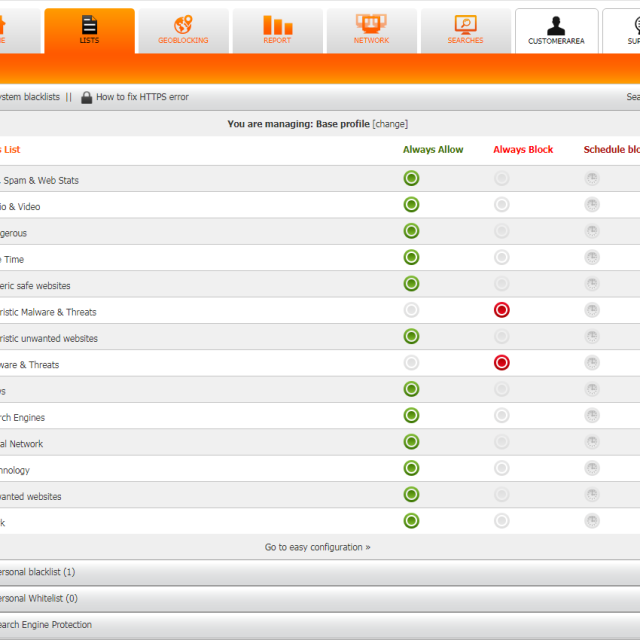Click the [change] profile link
This screenshot has height=640, width=640.
point(390,124)
